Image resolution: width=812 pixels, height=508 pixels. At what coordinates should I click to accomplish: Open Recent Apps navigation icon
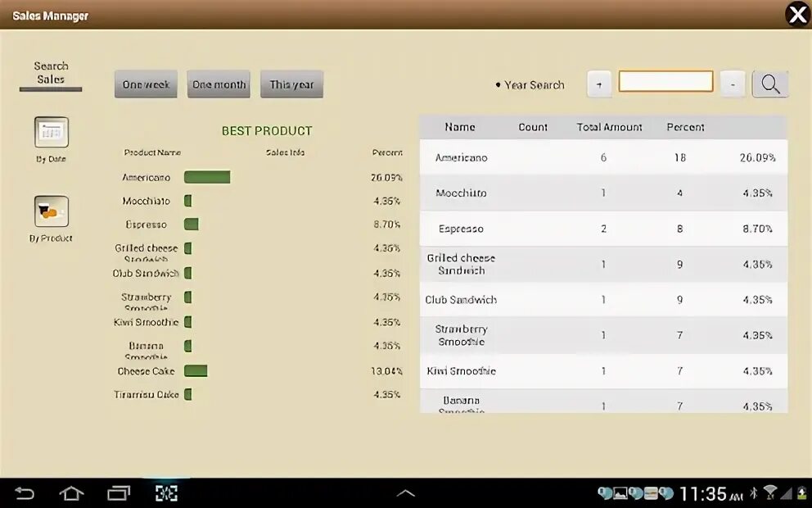coord(120,493)
